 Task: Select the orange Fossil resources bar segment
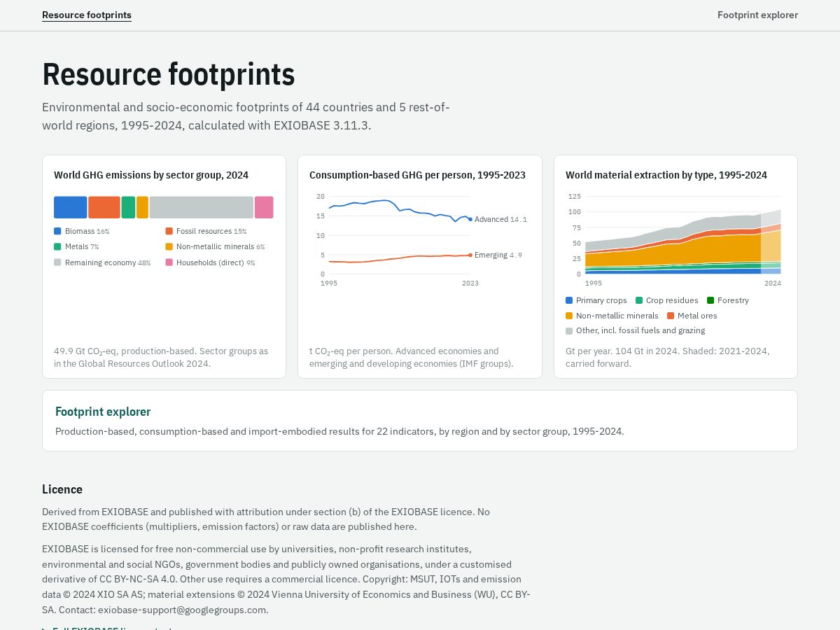pyautogui.click(x=104, y=207)
